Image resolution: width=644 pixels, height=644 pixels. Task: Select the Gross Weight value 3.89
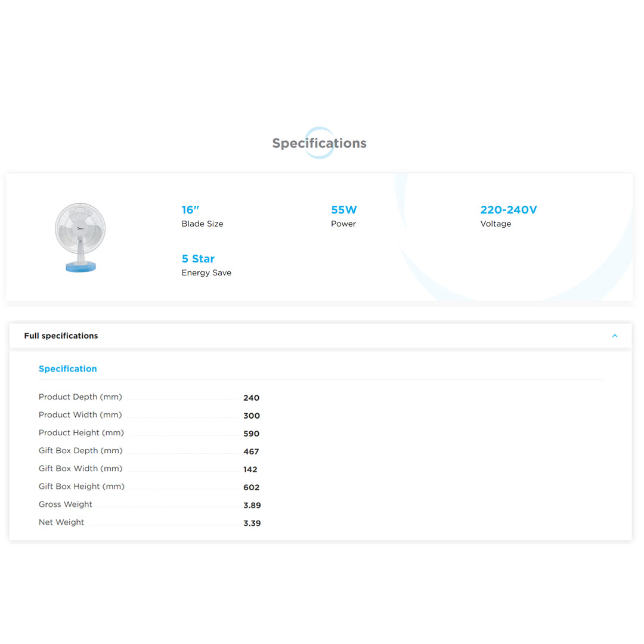point(252,505)
